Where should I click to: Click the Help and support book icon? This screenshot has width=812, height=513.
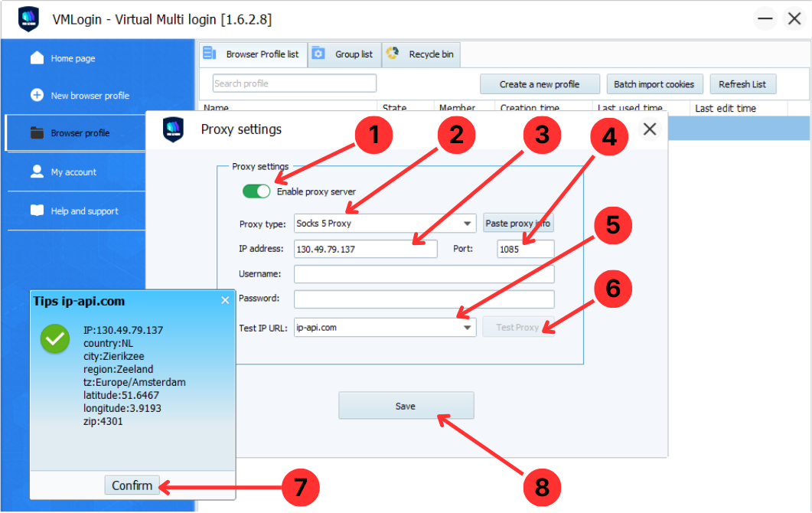coord(37,211)
